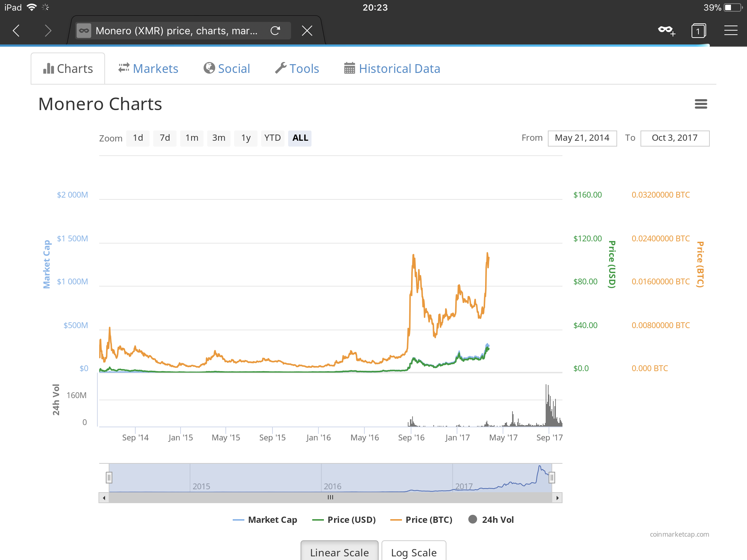Click the battery indicator in status bar
Viewport: 747px width, 560px height.
point(733,7)
